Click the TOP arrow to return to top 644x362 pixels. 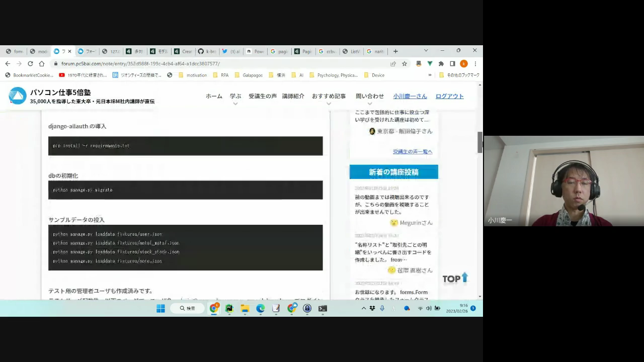455,278
